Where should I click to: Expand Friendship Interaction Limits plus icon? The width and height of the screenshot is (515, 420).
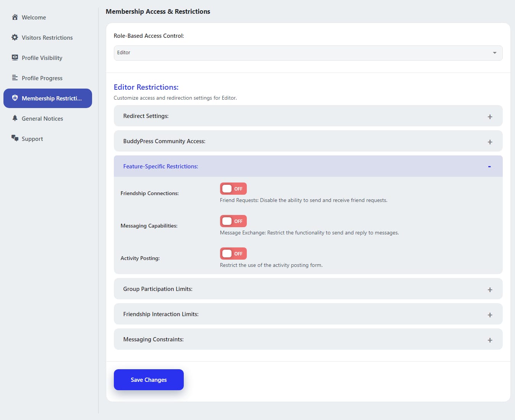tap(490, 315)
